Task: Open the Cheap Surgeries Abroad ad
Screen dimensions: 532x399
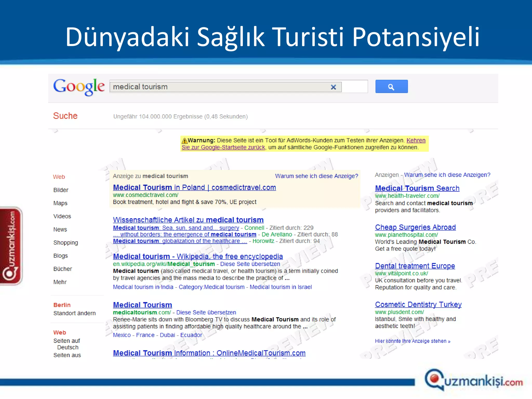Action: coord(415,227)
